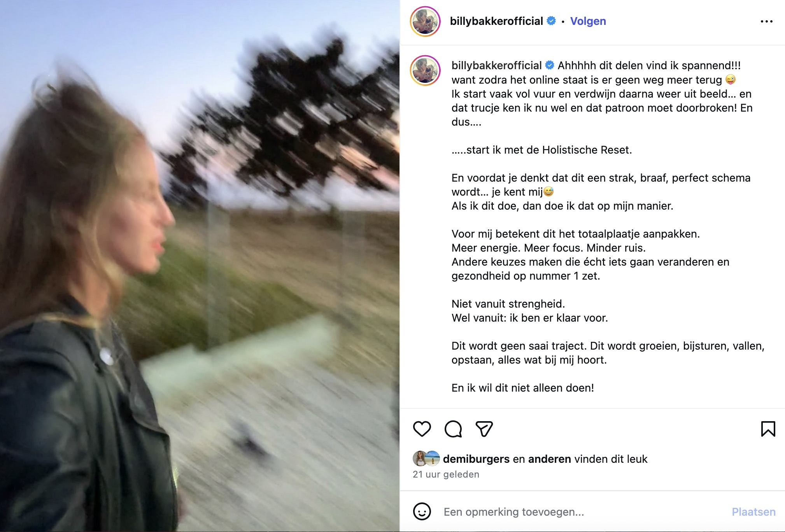Click the header profile picture story ring
785x532 pixels.
pyautogui.click(x=425, y=21)
